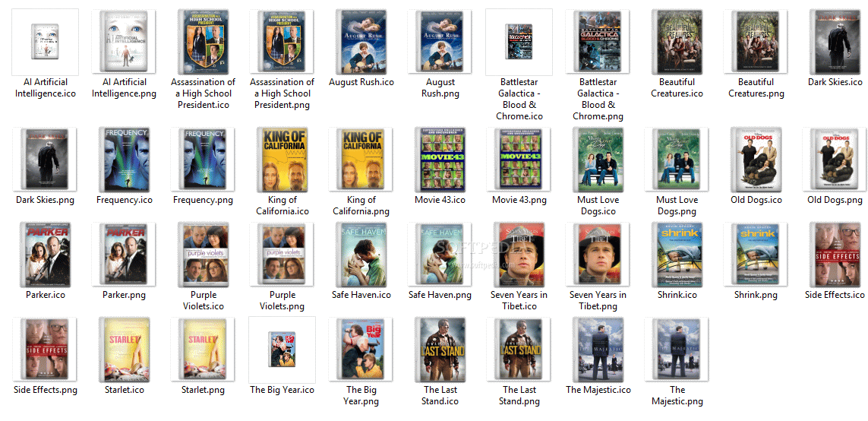868x421 pixels.
Task: Click the 'Shrink.png' file name label
Action: click(x=756, y=295)
